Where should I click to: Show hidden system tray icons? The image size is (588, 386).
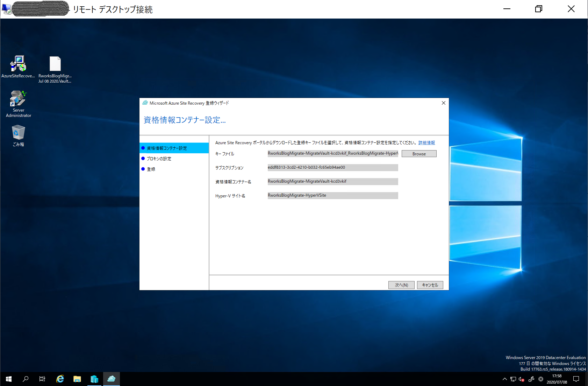click(x=504, y=379)
